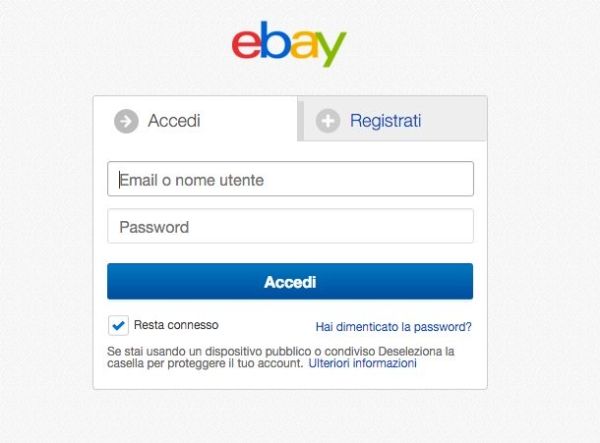Click the blue checkmark in the checkbox
This screenshot has width=600, height=443.
tap(118, 326)
